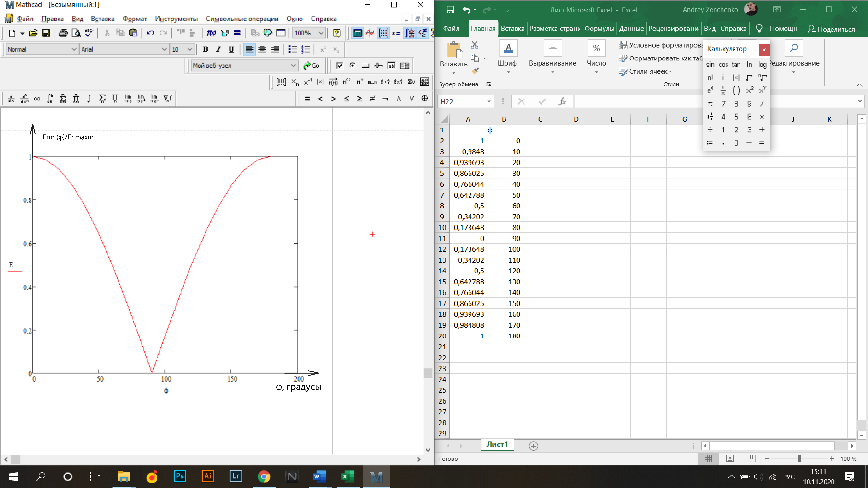Expand the Мой веб-узел address dropdown
868x488 pixels.
(x=293, y=66)
